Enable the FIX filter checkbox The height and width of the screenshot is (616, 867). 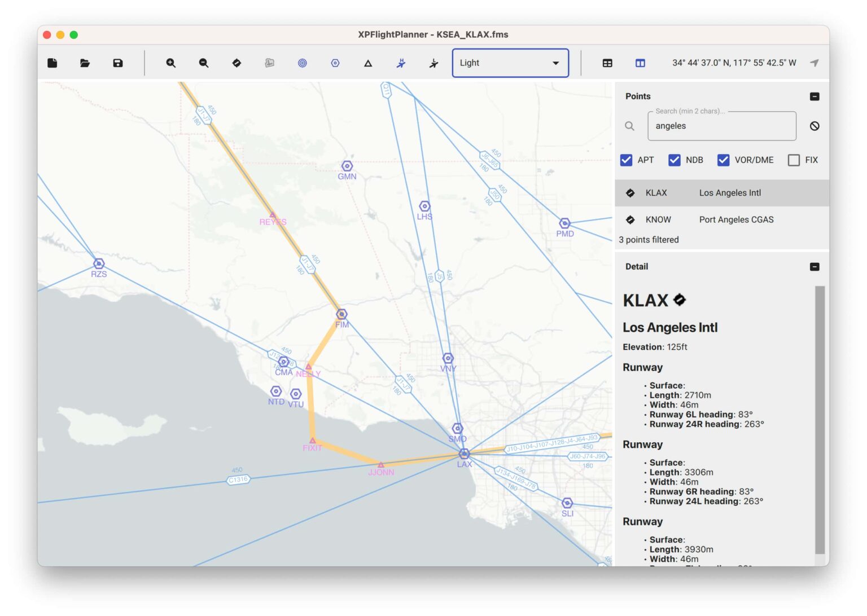point(794,160)
